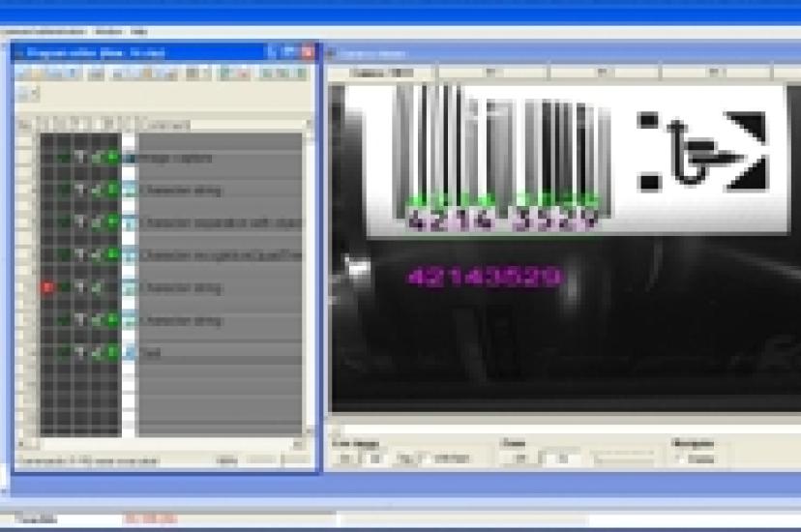Open the Help menu
The image size is (801, 532).
(138, 32)
